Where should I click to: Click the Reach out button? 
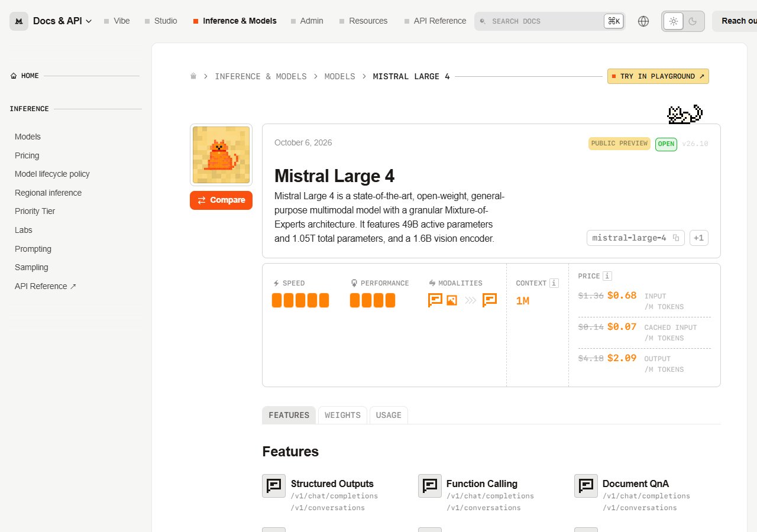[x=735, y=21]
